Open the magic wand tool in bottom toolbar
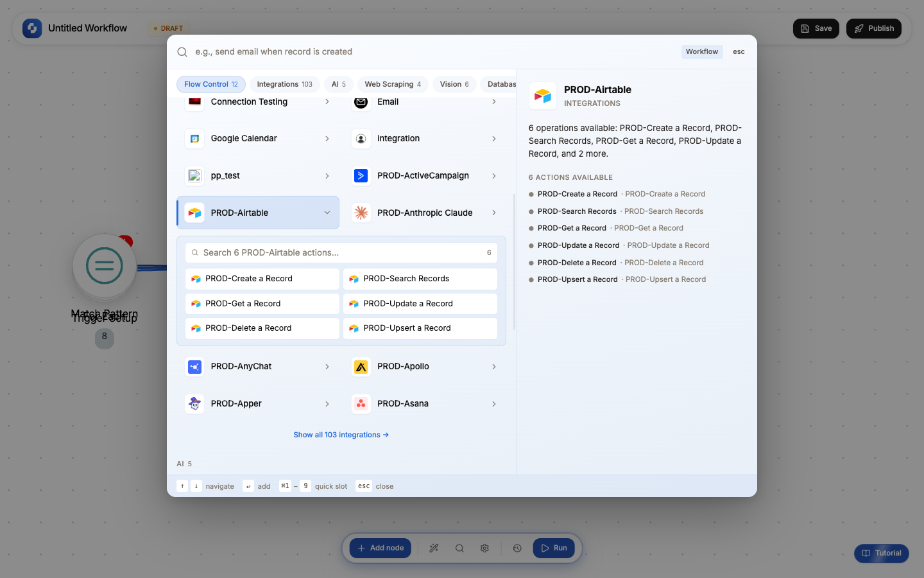The height and width of the screenshot is (578, 924). pyautogui.click(x=434, y=548)
